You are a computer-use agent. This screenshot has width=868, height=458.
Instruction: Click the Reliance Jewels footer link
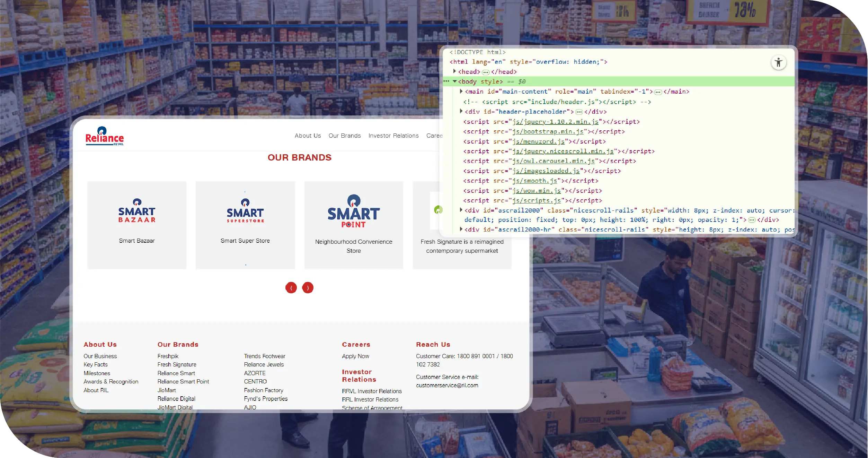click(264, 364)
